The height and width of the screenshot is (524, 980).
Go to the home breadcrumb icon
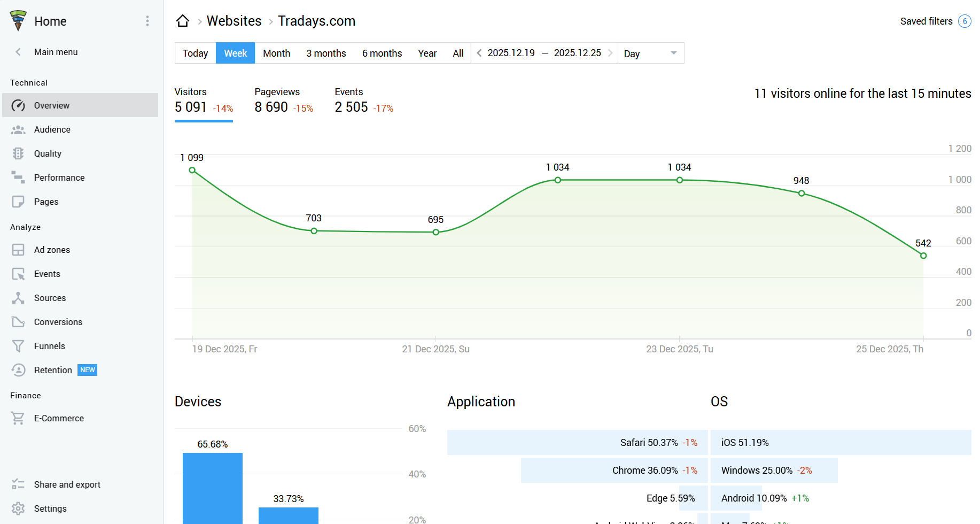[183, 21]
